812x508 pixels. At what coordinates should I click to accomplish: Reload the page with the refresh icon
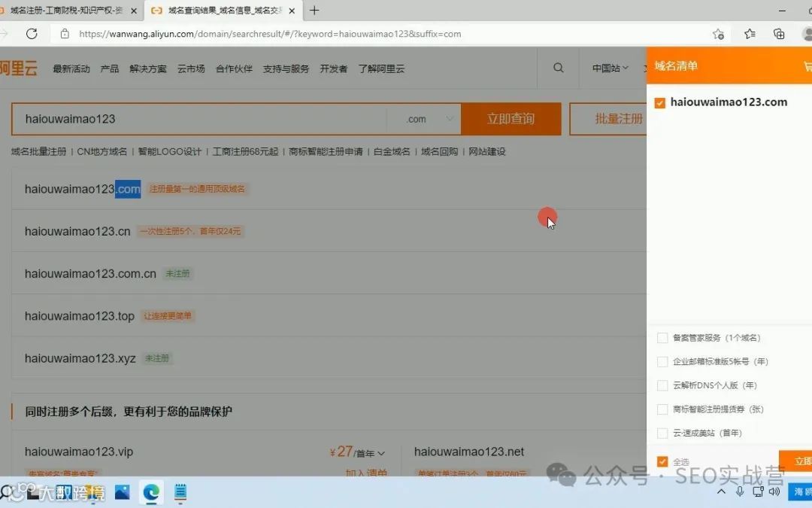click(x=32, y=34)
